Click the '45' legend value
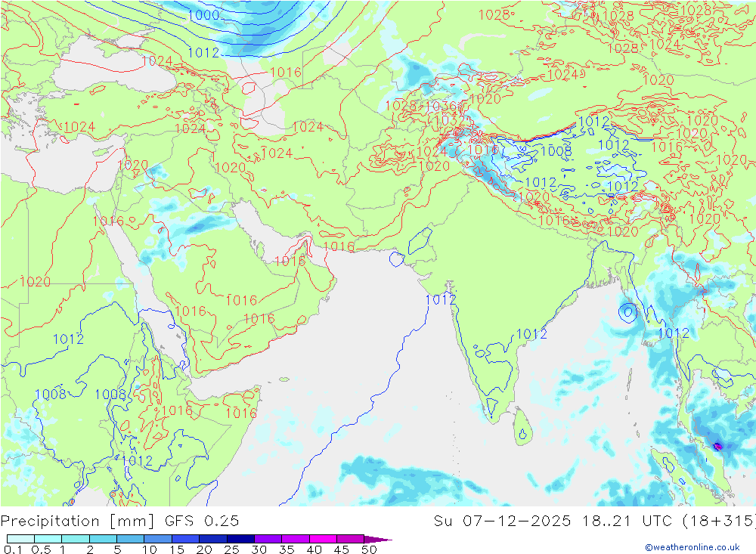The image size is (756, 554). 342,549
